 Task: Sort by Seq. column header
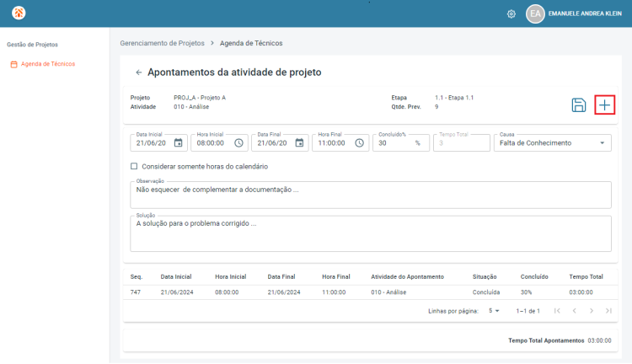[137, 277]
